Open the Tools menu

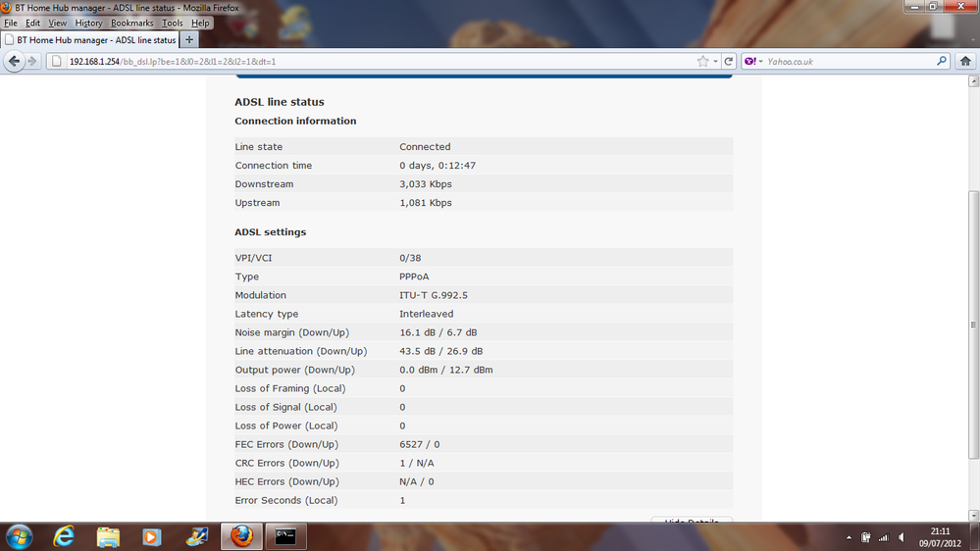[x=173, y=24]
